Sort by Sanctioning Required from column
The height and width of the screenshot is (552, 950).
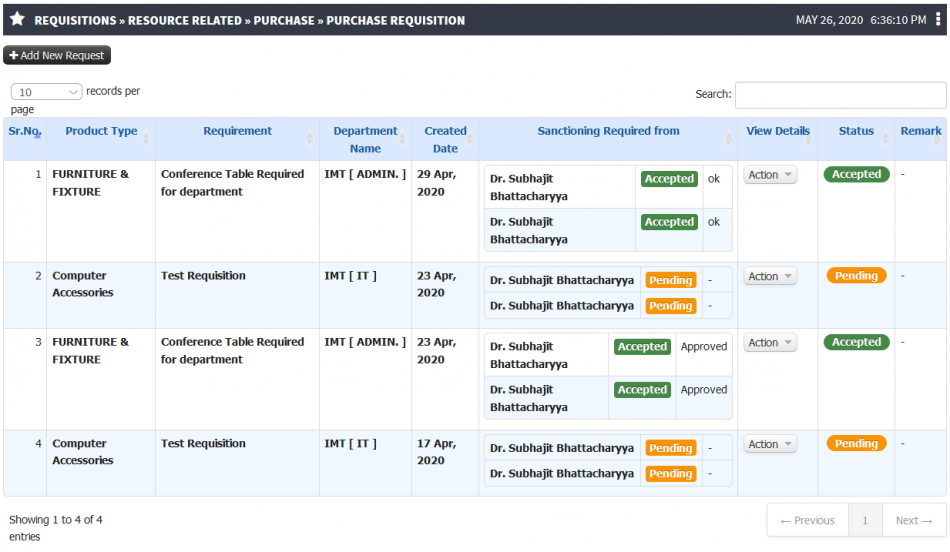click(608, 139)
